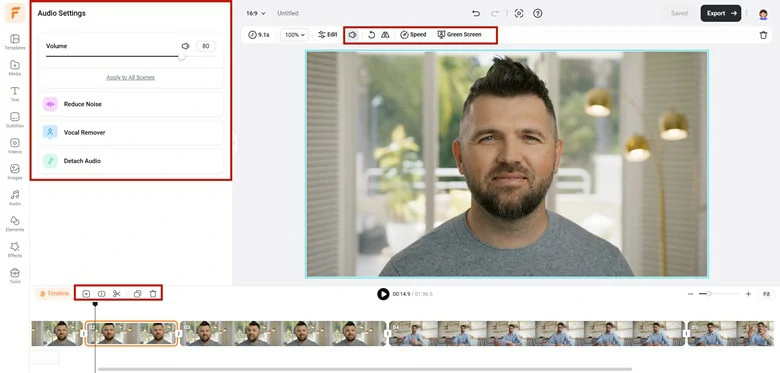Click the screen capture icon in header
The width and height of the screenshot is (780, 373).
(x=519, y=13)
